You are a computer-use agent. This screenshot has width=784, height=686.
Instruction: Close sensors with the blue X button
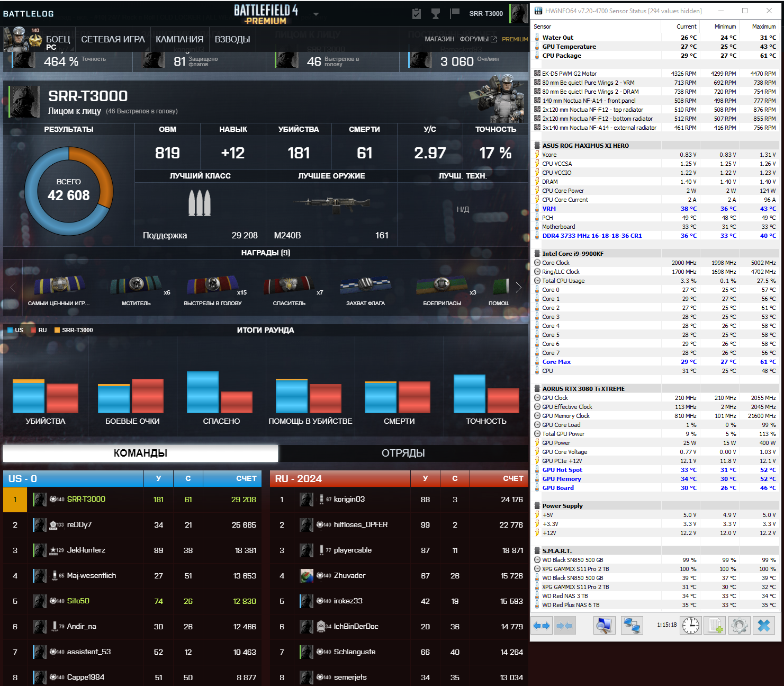pos(764,626)
